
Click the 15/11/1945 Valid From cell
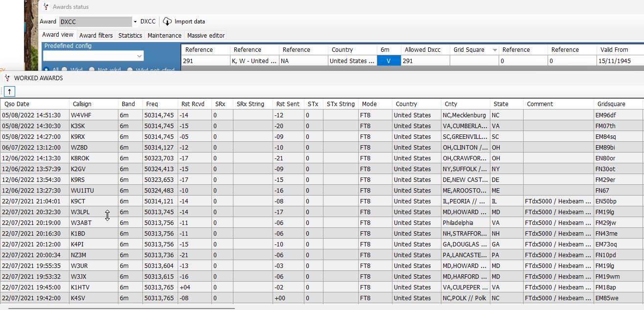[x=620, y=61]
